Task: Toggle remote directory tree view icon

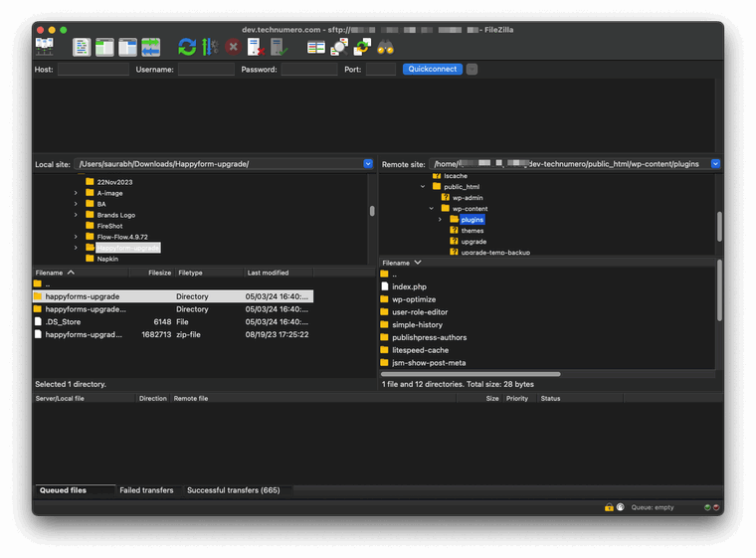Action: tap(127, 48)
